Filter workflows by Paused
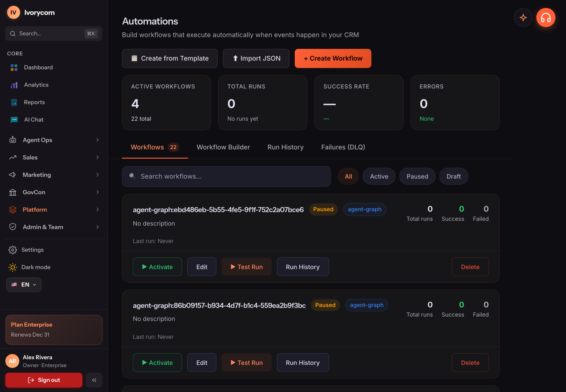Image resolution: width=566 pixels, height=392 pixels. [417, 176]
